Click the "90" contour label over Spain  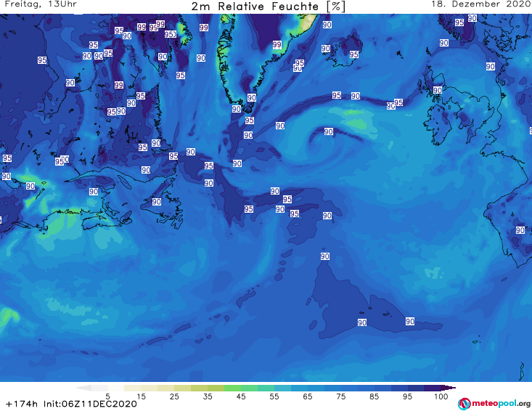pyautogui.click(x=520, y=230)
